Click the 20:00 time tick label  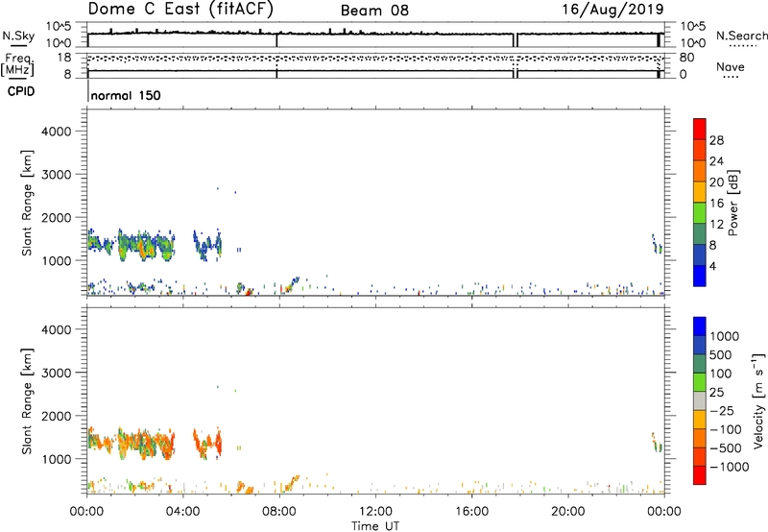click(567, 512)
